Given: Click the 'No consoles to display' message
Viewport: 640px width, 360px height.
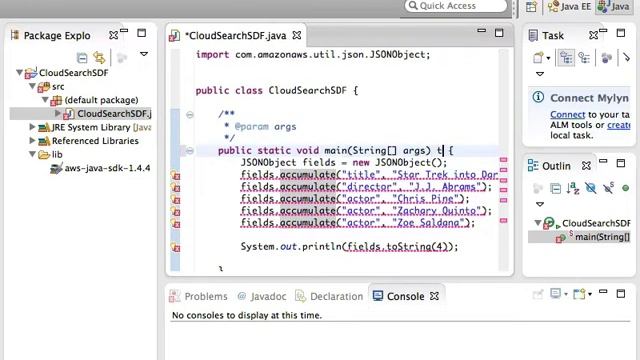Looking at the screenshot, I should click(x=247, y=315).
